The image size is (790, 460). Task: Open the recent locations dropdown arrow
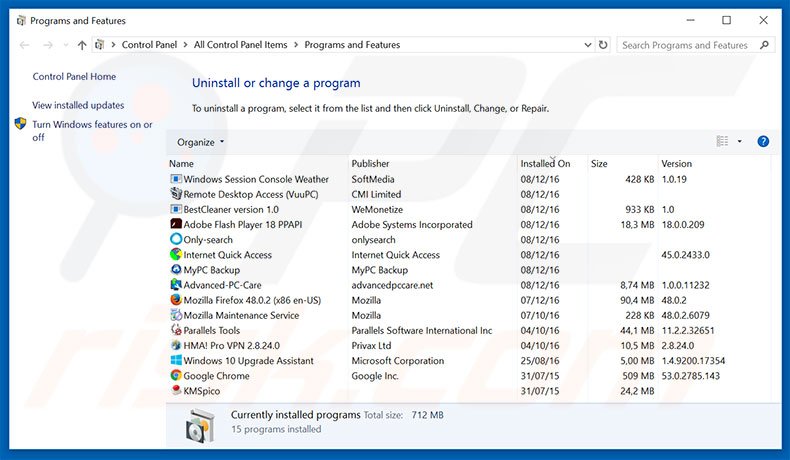pos(65,45)
